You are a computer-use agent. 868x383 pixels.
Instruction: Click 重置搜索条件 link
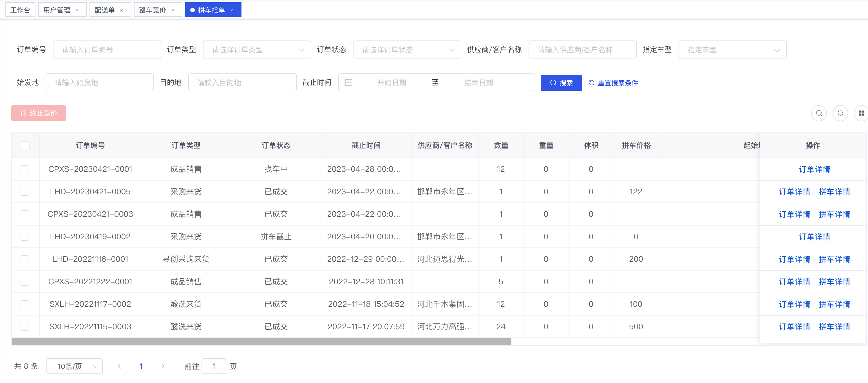click(x=613, y=83)
